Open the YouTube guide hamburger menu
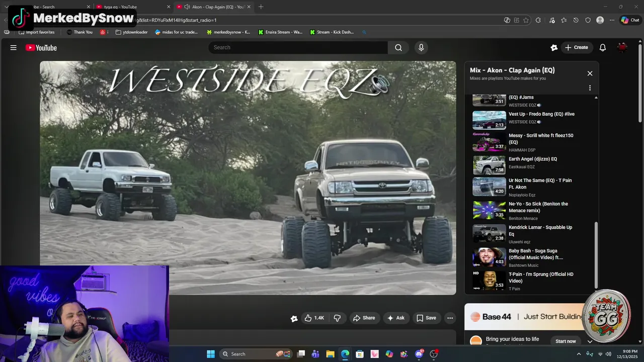This screenshot has width=644, height=362. click(14, 48)
